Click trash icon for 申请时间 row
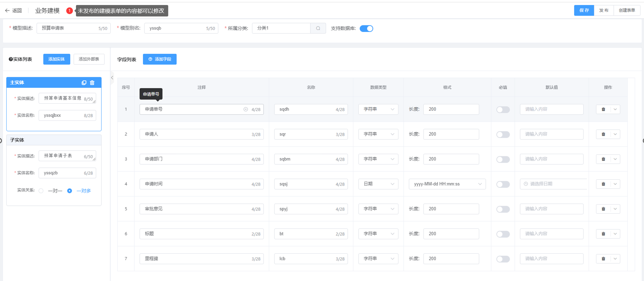 click(603, 184)
